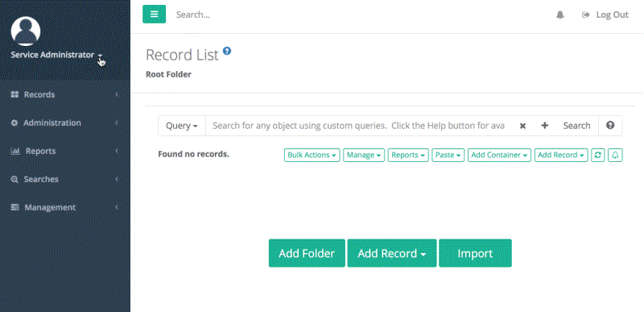644x312 pixels.
Task: Expand the Management sidebar menu
Action: pyautogui.click(x=65, y=207)
